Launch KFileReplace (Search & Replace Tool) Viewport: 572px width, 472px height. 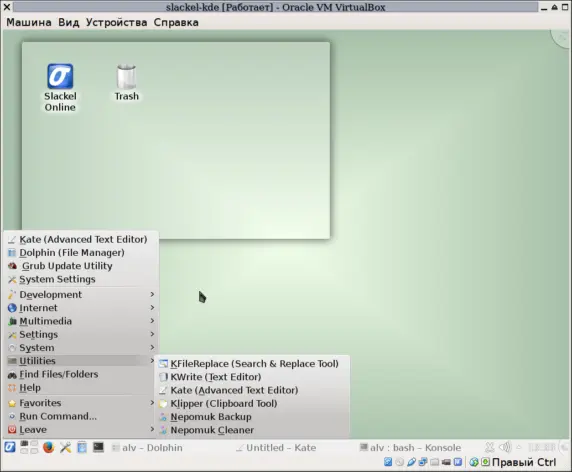252,364
